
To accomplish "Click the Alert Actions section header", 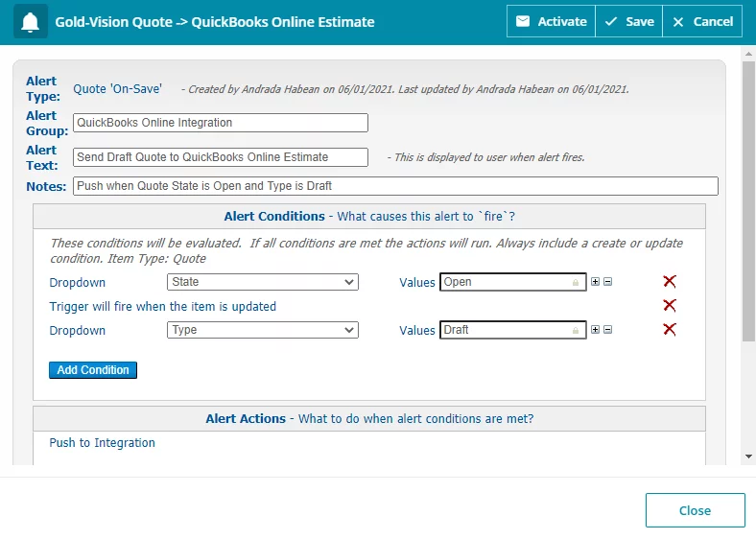I will coord(369,418).
